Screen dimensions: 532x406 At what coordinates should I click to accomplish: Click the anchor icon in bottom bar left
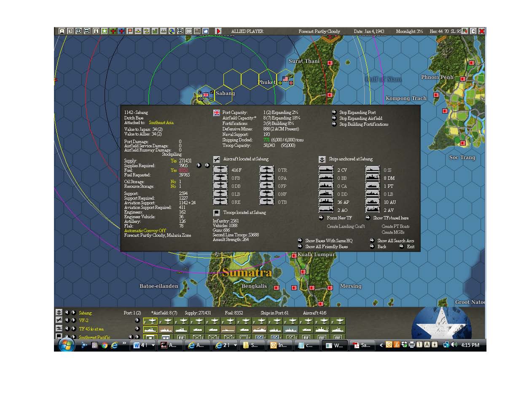point(59,313)
